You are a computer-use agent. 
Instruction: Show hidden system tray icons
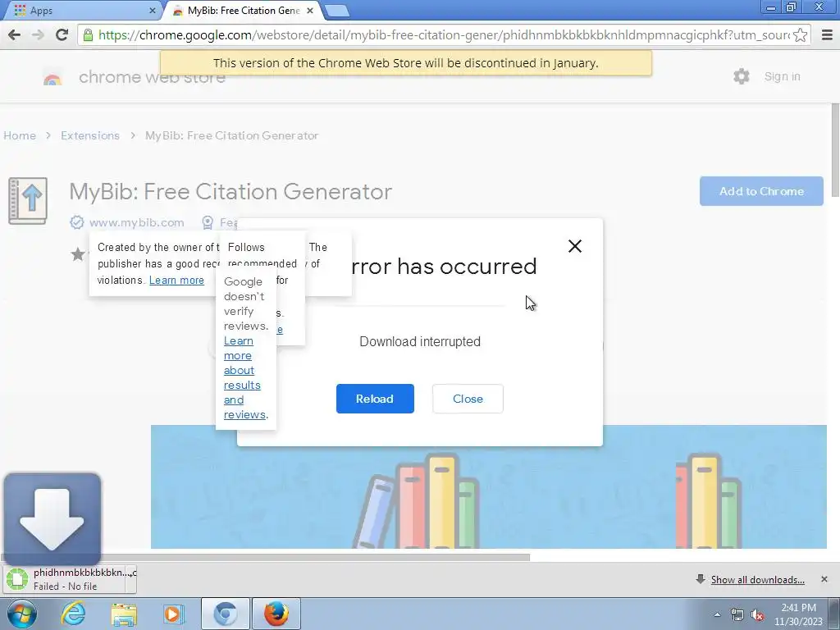point(717,614)
